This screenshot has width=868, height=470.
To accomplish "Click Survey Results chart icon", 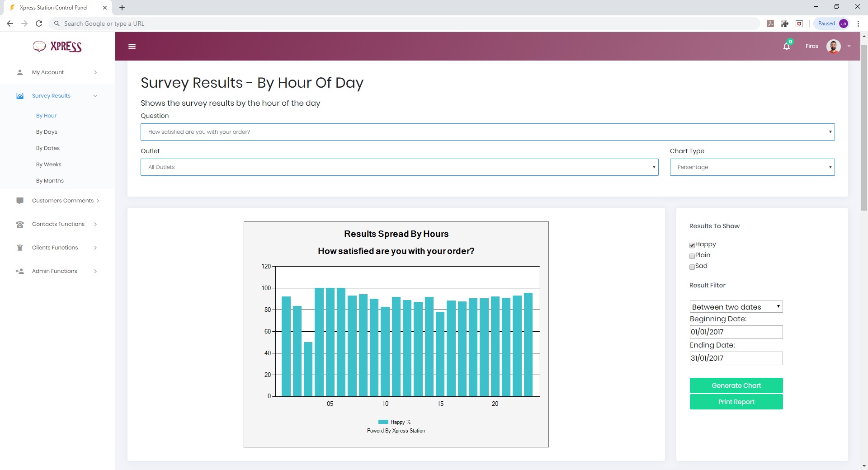I will tap(20, 96).
